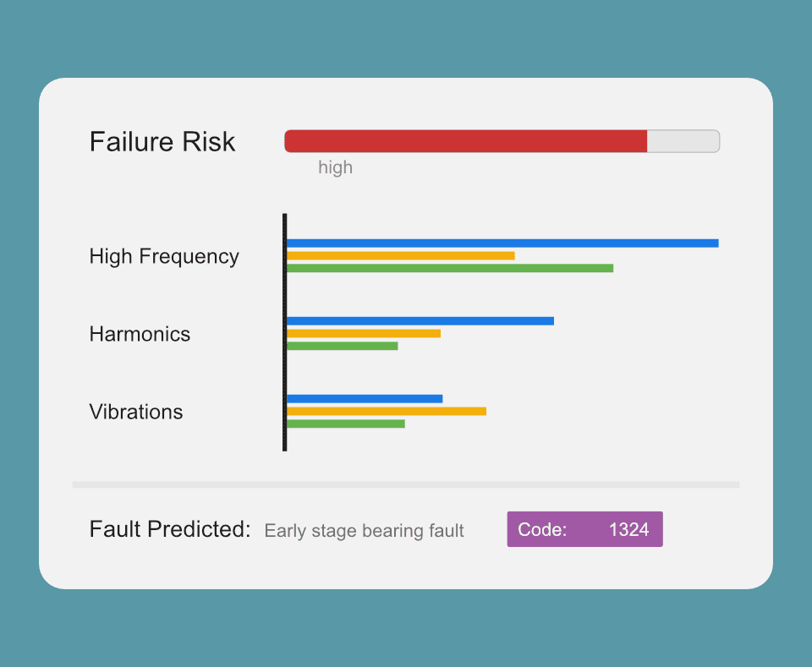This screenshot has height=667, width=812.
Task: Select the Harmonics label
Action: (x=140, y=334)
